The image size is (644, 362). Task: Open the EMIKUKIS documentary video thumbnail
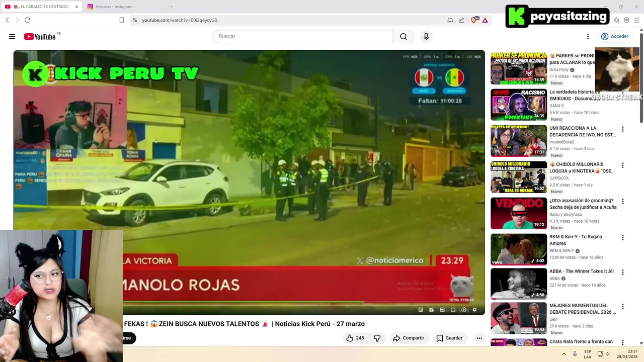519,105
